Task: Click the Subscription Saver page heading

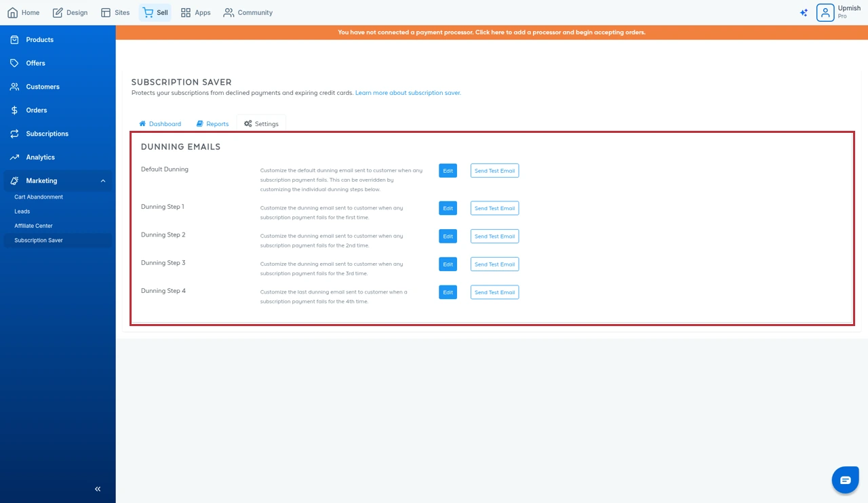Action: point(182,82)
